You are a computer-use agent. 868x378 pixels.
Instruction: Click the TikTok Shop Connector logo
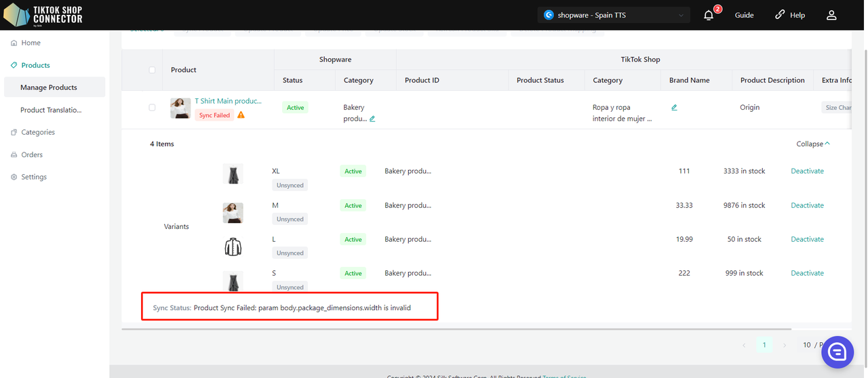(x=44, y=15)
